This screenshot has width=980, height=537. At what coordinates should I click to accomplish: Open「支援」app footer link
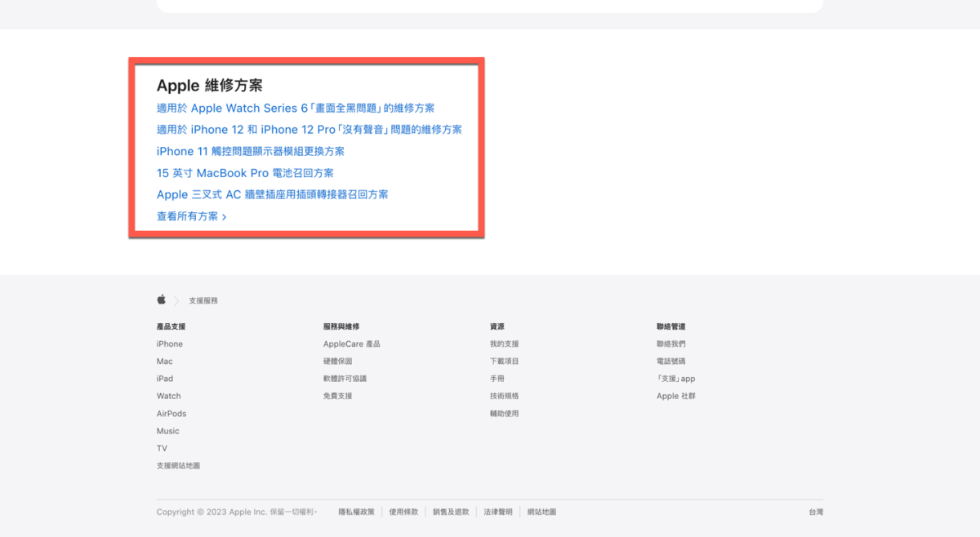pos(676,379)
